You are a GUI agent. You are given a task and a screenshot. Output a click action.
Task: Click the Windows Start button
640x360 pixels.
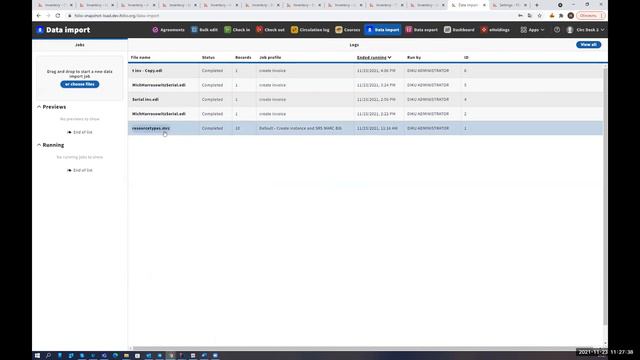pyautogui.click(x=37, y=356)
